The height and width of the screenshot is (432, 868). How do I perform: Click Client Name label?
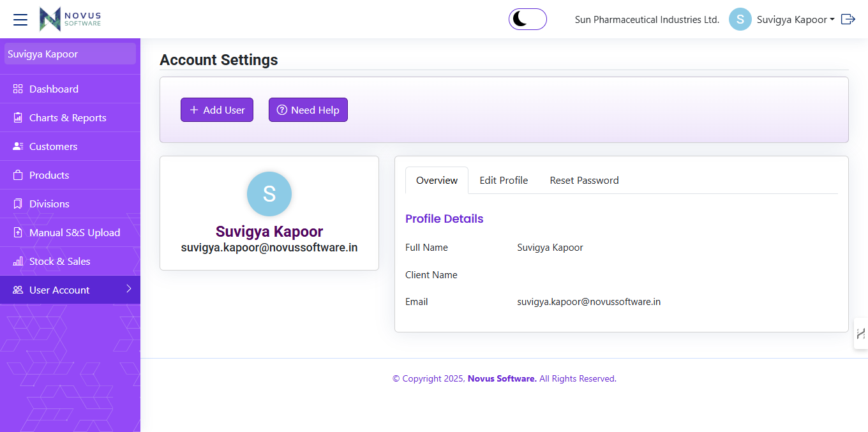pos(431,275)
